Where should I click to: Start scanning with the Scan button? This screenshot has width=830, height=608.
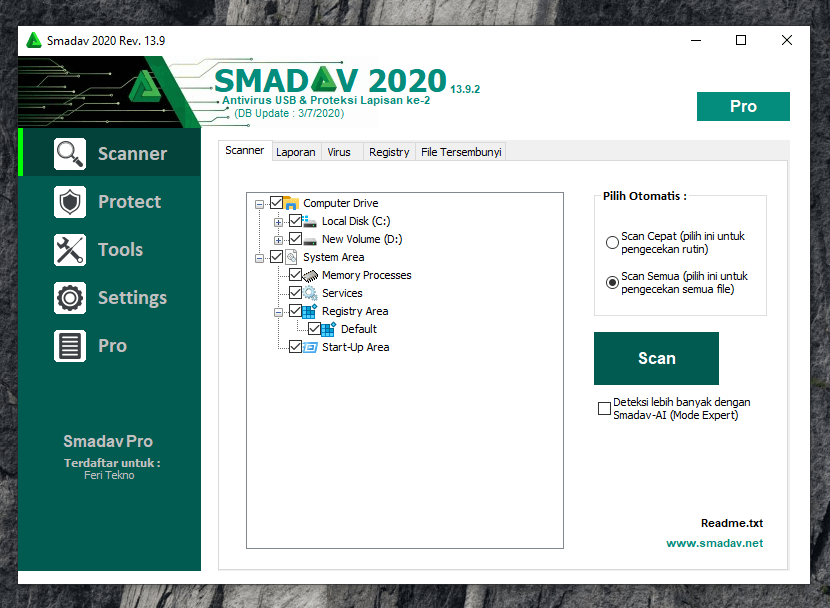coord(656,358)
